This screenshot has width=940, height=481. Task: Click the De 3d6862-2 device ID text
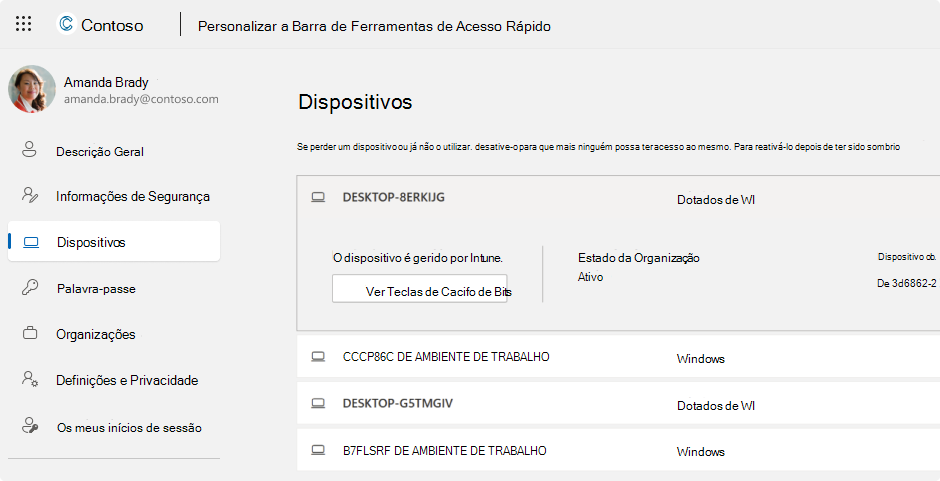click(906, 283)
